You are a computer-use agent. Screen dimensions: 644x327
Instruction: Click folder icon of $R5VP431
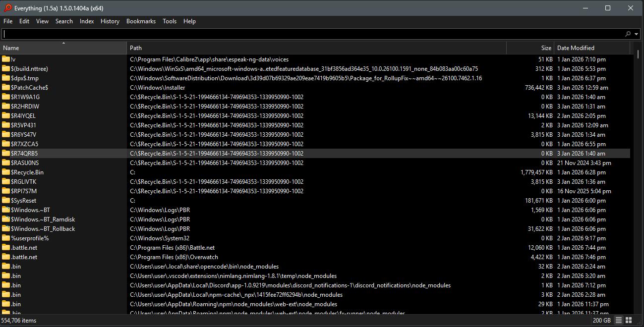pos(6,125)
